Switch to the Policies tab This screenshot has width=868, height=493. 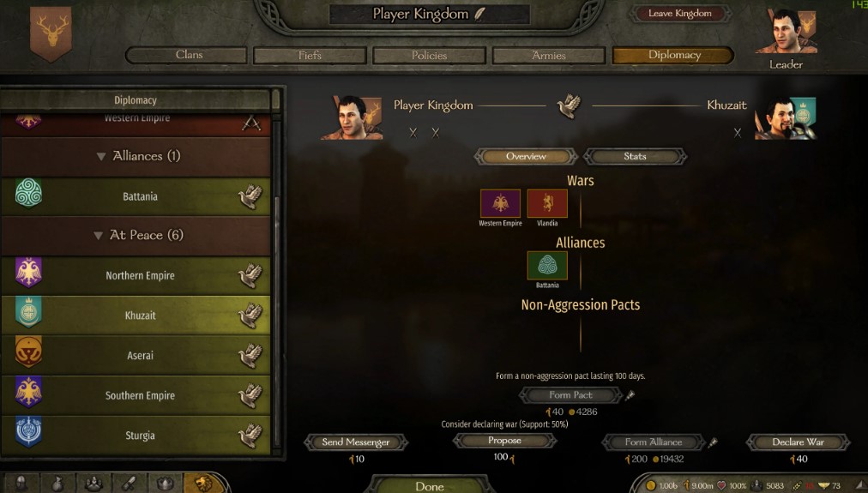[429, 56]
